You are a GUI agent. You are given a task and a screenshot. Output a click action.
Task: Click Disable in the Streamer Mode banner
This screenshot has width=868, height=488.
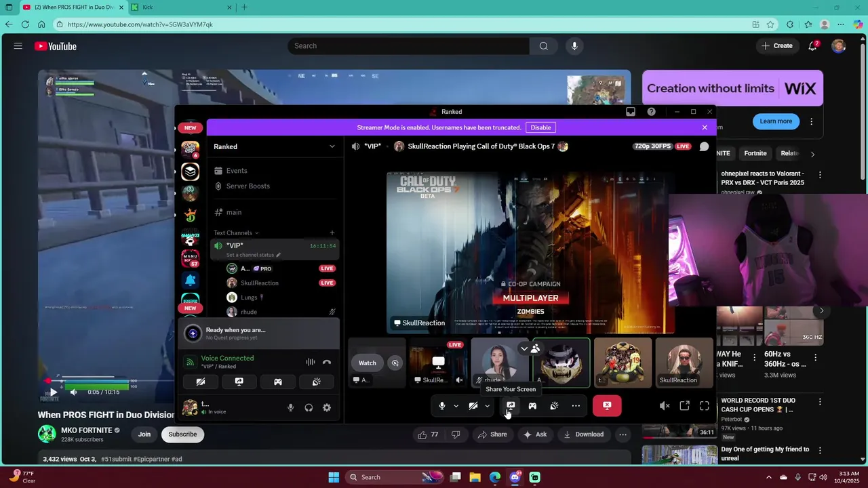click(x=540, y=127)
